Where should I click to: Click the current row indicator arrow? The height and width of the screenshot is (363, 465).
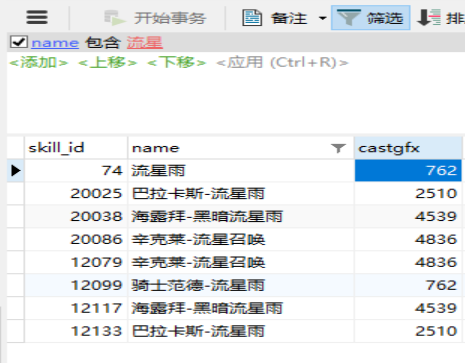point(15,171)
